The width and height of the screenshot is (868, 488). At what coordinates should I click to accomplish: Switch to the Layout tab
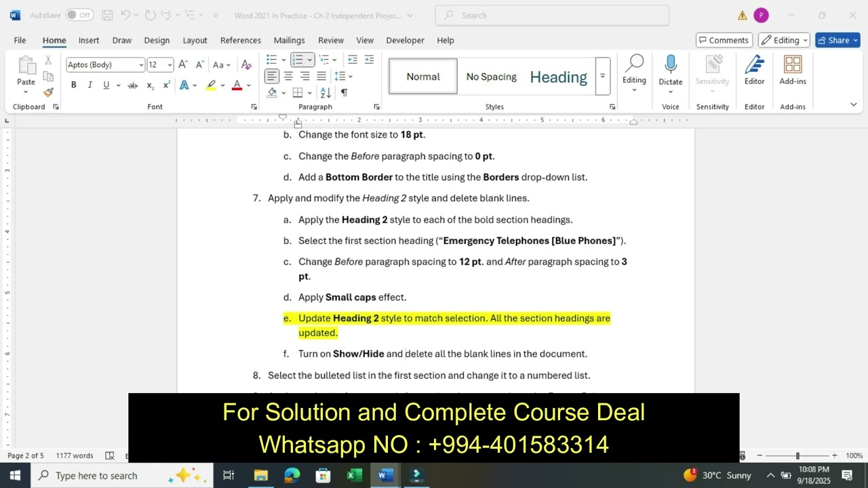pos(195,40)
